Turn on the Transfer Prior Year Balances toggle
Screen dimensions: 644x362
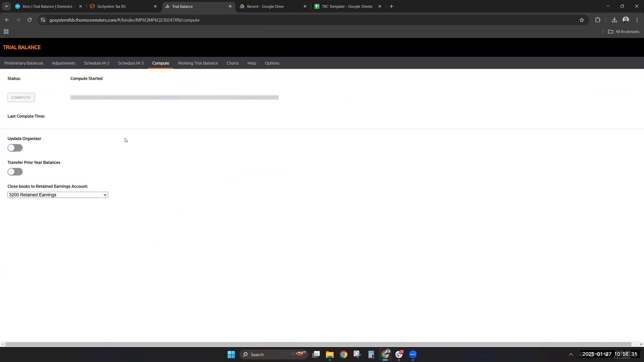point(15,172)
